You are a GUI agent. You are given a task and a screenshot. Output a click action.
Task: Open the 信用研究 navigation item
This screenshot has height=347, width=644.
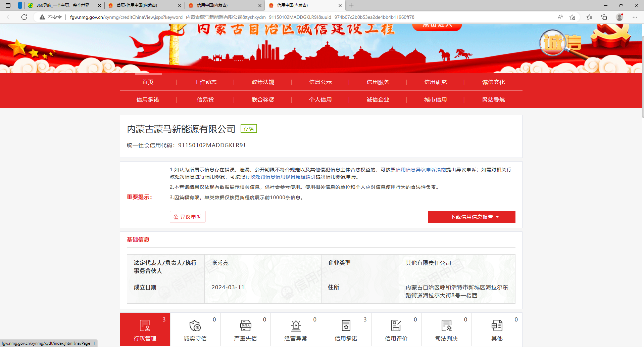436,82
